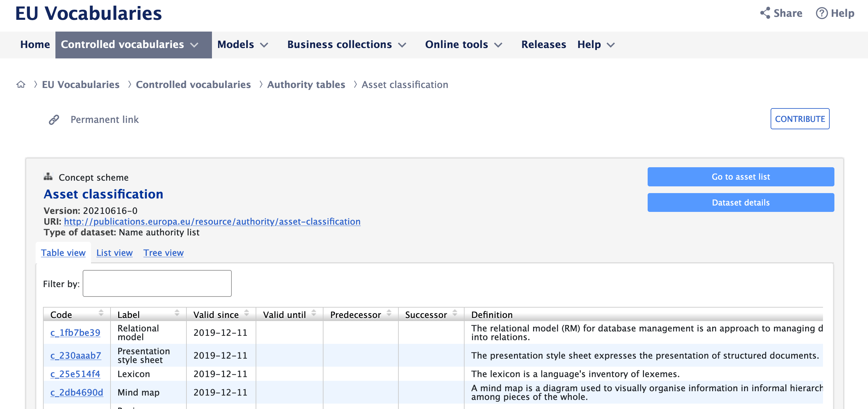Image resolution: width=868 pixels, height=409 pixels.
Task: Switch to the Tree view tab
Action: [x=164, y=253]
